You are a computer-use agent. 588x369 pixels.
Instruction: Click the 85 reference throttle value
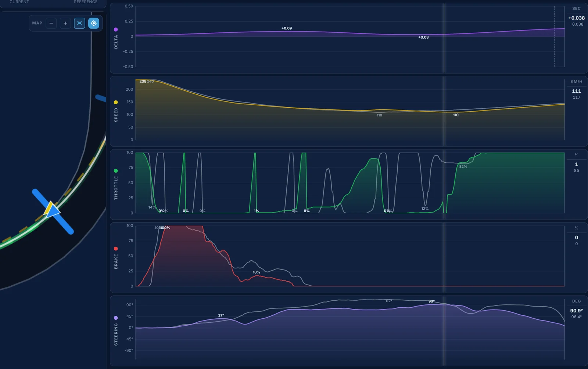pyautogui.click(x=576, y=171)
